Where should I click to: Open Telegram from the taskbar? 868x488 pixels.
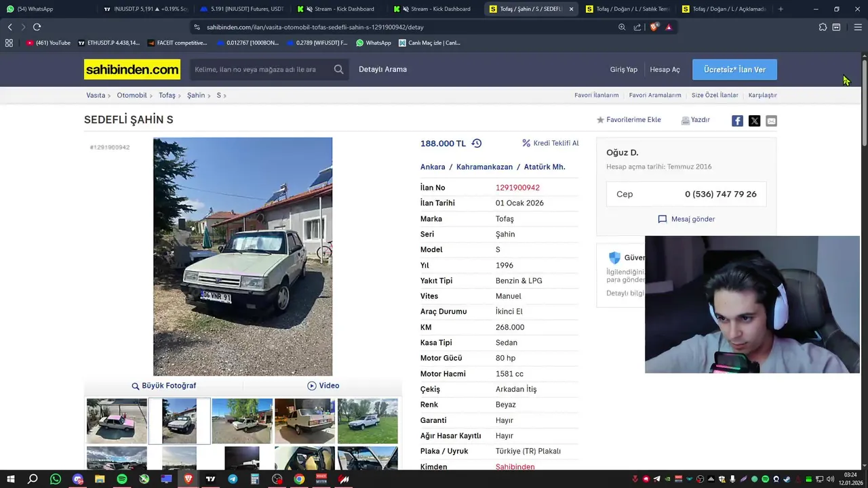pyautogui.click(x=233, y=479)
